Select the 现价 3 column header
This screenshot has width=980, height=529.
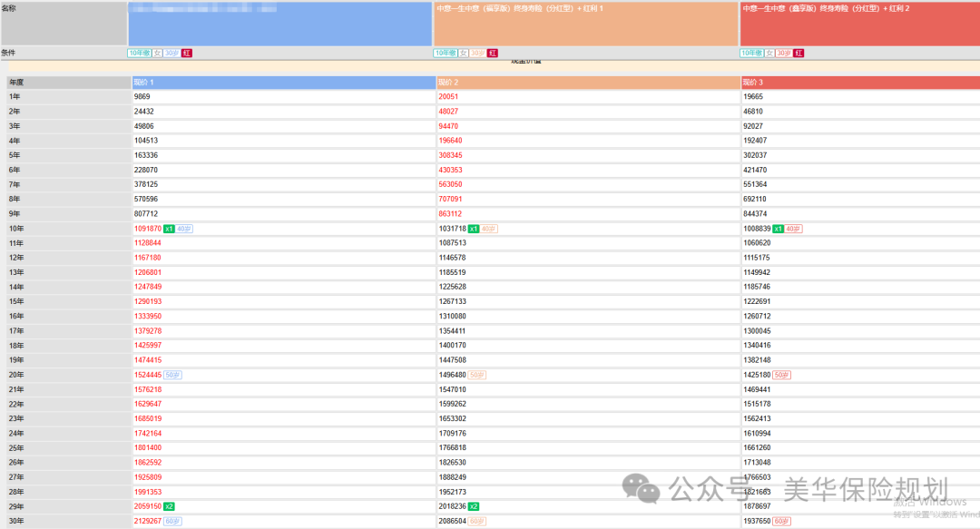click(x=859, y=83)
